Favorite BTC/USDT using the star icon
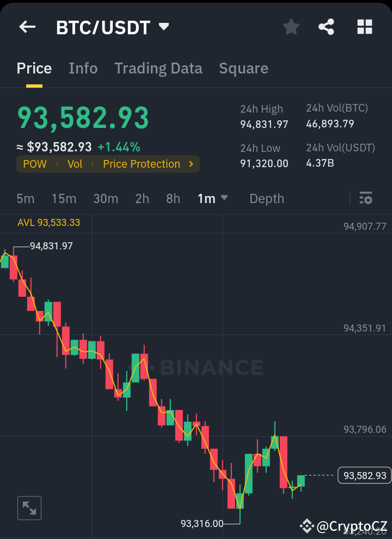The image size is (392, 539). 291,27
